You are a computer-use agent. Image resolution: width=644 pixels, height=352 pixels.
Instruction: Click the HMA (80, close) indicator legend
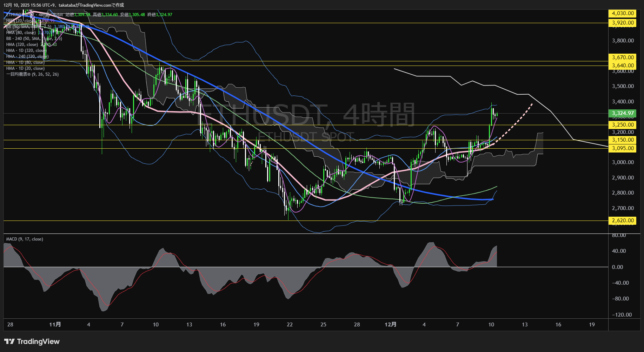tap(21, 33)
